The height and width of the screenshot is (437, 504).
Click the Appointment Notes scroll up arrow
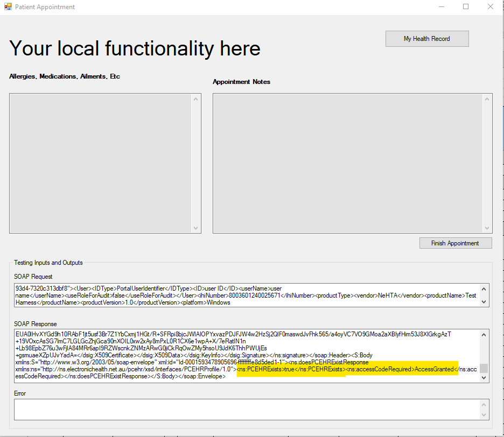487,98
